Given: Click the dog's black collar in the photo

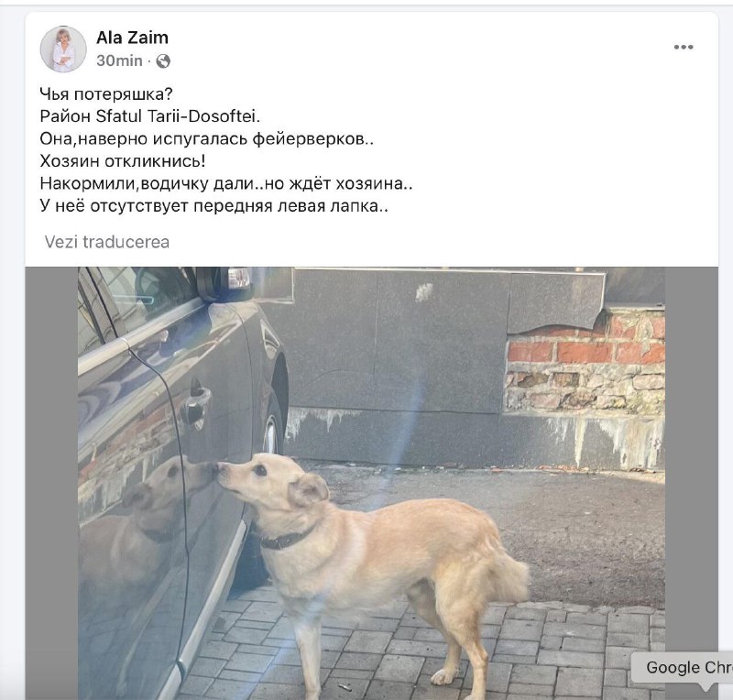Looking at the screenshot, I should [x=285, y=539].
